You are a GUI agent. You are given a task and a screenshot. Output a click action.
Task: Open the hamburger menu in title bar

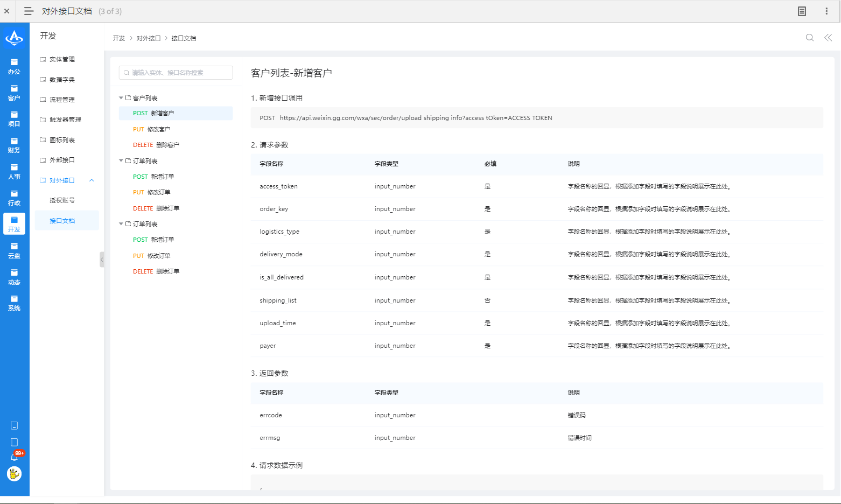(x=29, y=11)
